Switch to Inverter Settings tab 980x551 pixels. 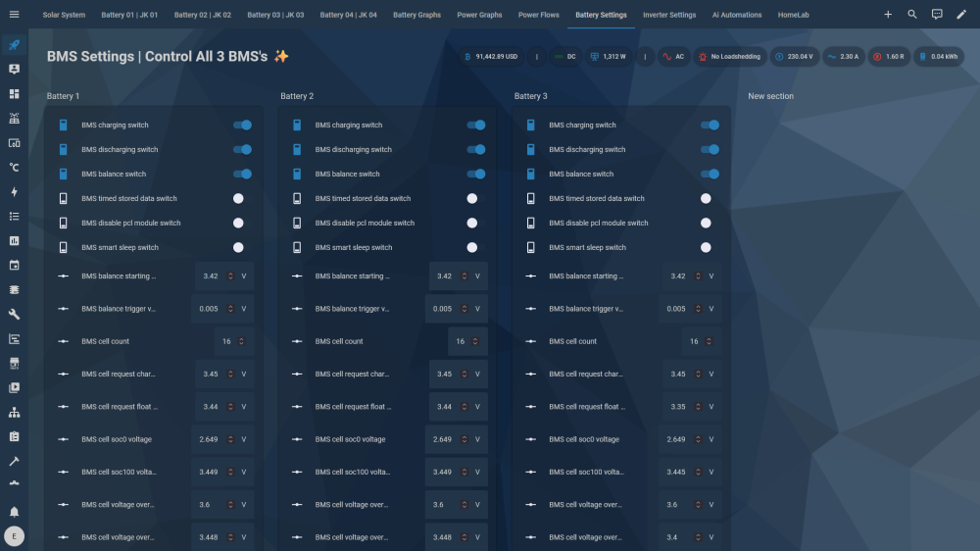point(669,15)
